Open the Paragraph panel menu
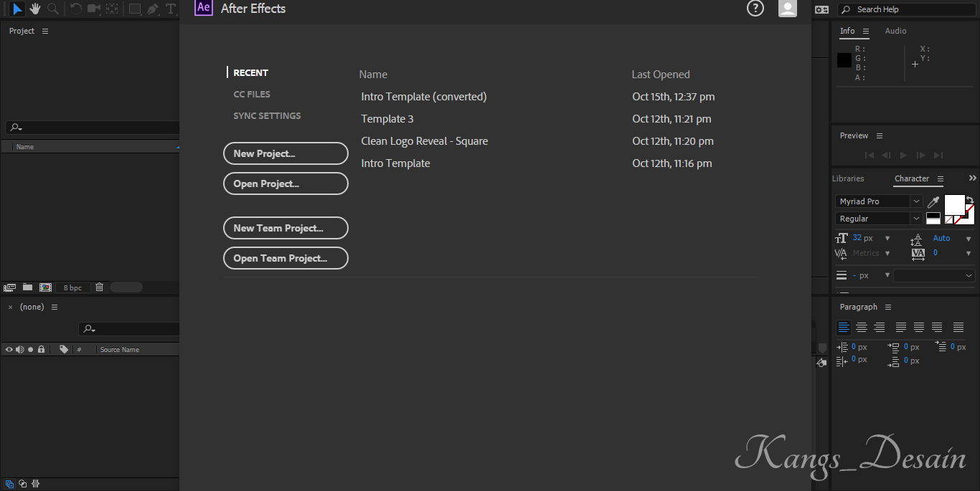Screen dimensions: 980x491 point(888,307)
